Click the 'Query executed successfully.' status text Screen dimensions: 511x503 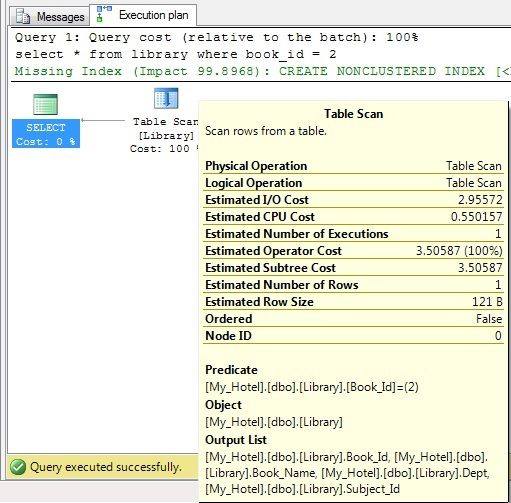coord(106,467)
